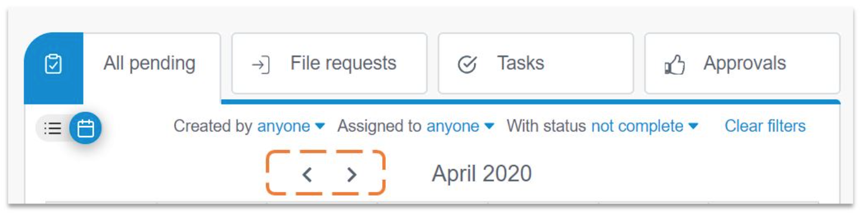Click the Clear filters link
This screenshot has height=221, width=868.
765,127
